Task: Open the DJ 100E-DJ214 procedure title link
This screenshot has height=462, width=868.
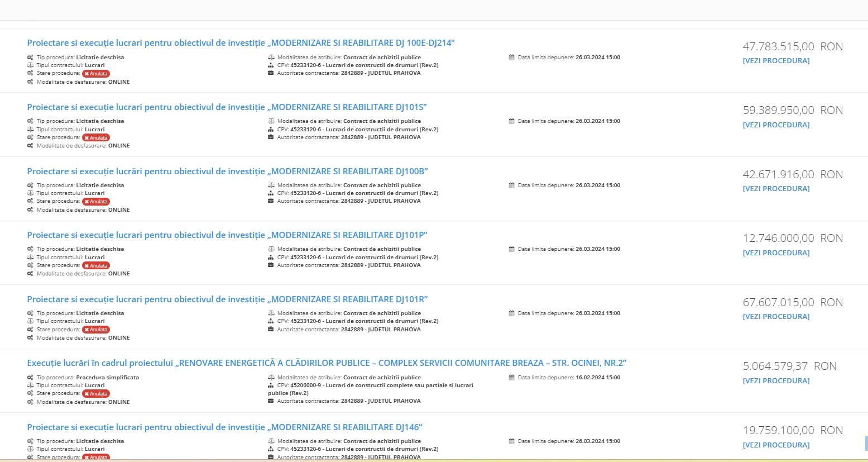Action: click(x=241, y=43)
